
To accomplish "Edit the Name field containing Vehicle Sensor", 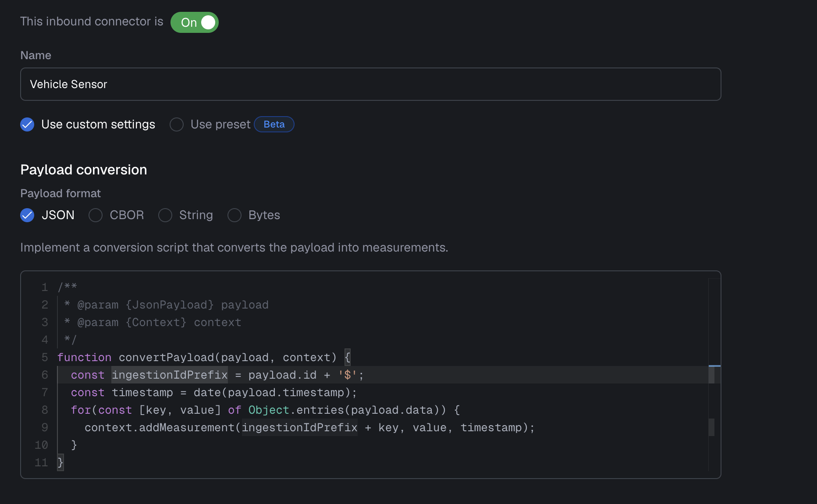I will pos(370,84).
